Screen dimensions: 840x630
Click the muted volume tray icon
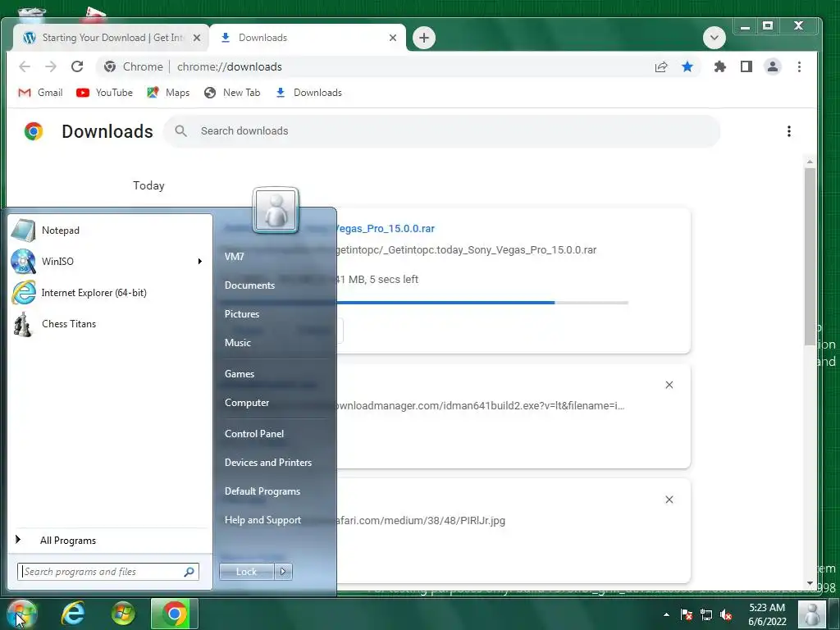pos(726,615)
